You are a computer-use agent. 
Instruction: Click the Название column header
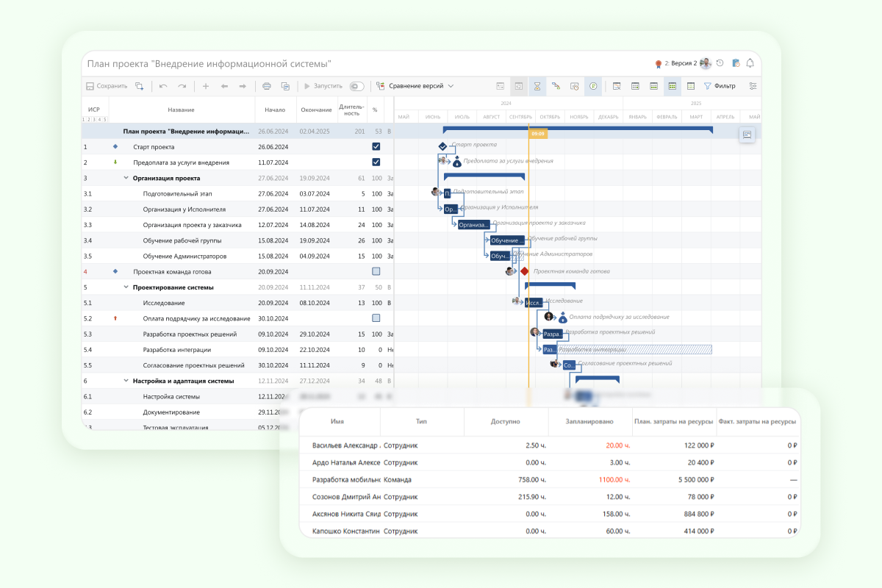point(181,110)
